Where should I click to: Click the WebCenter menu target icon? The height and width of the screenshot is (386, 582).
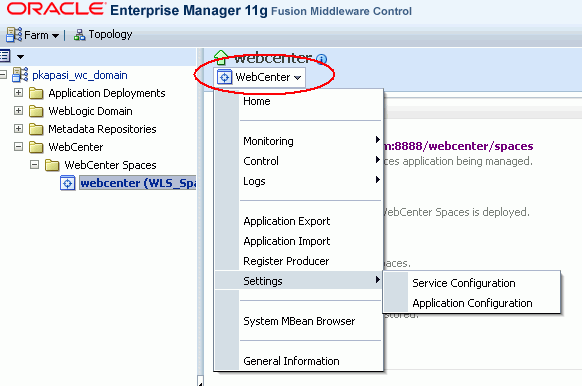tap(224, 77)
